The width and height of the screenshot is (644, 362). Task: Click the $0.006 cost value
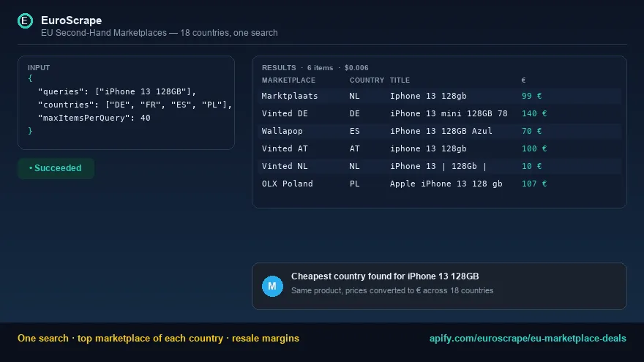tap(356, 68)
